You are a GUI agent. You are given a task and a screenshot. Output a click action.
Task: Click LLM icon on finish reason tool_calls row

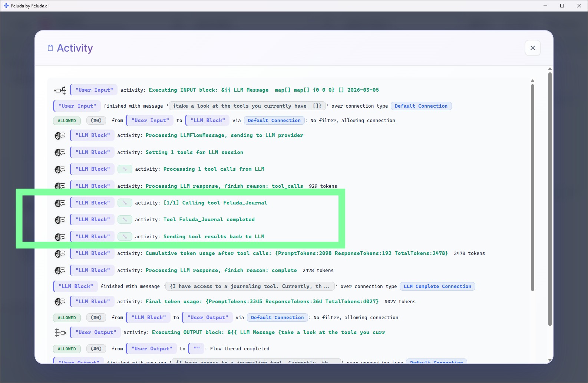pyautogui.click(x=60, y=186)
